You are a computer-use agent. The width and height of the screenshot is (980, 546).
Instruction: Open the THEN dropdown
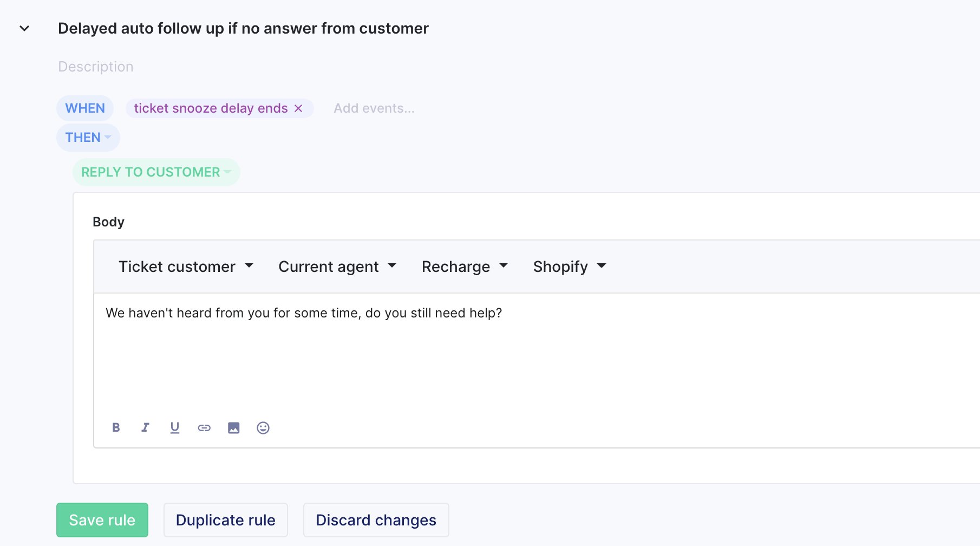(x=88, y=138)
